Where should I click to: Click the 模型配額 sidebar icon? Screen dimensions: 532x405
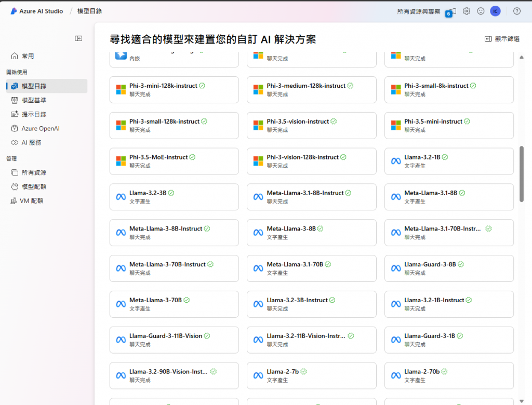coord(15,186)
